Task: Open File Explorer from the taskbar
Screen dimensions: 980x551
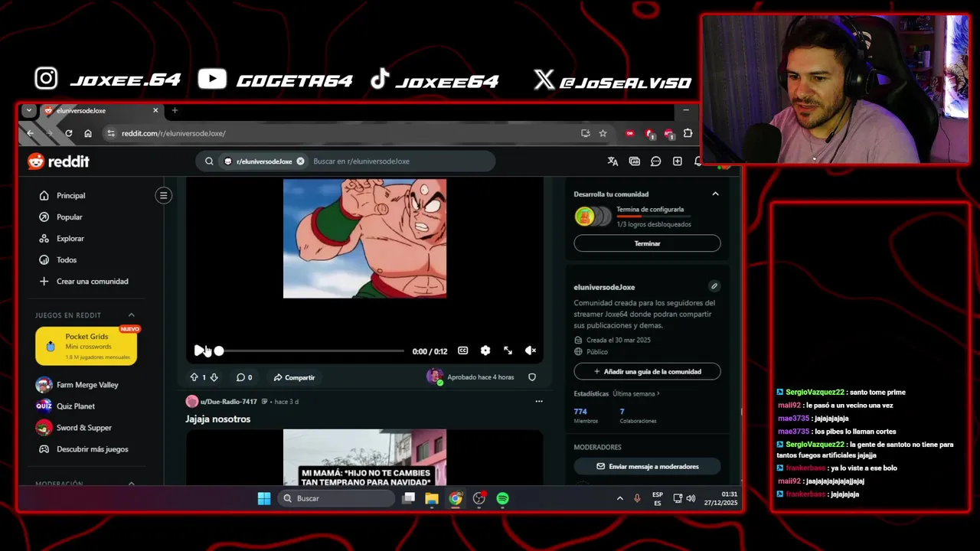Action: pyautogui.click(x=432, y=498)
